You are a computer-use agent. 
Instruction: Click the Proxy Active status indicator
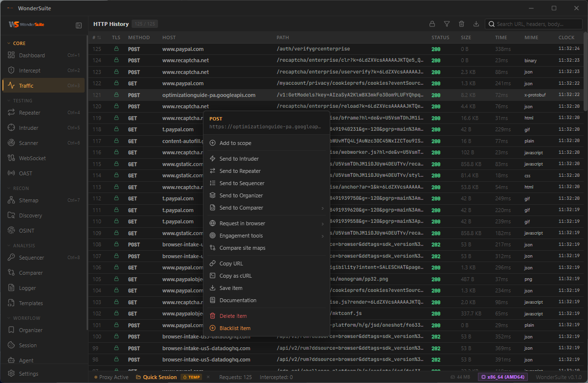[x=112, y=377]
